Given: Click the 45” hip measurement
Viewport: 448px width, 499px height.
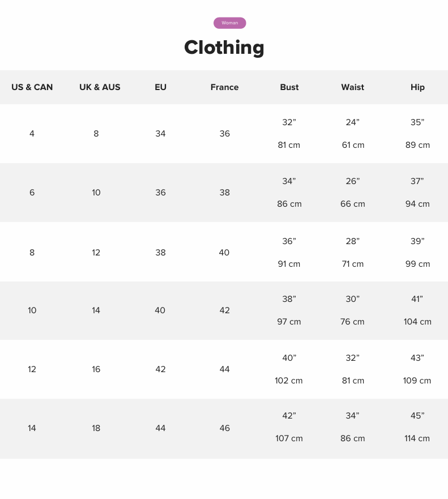Looking at the screenshot, I should coord(417,416).
